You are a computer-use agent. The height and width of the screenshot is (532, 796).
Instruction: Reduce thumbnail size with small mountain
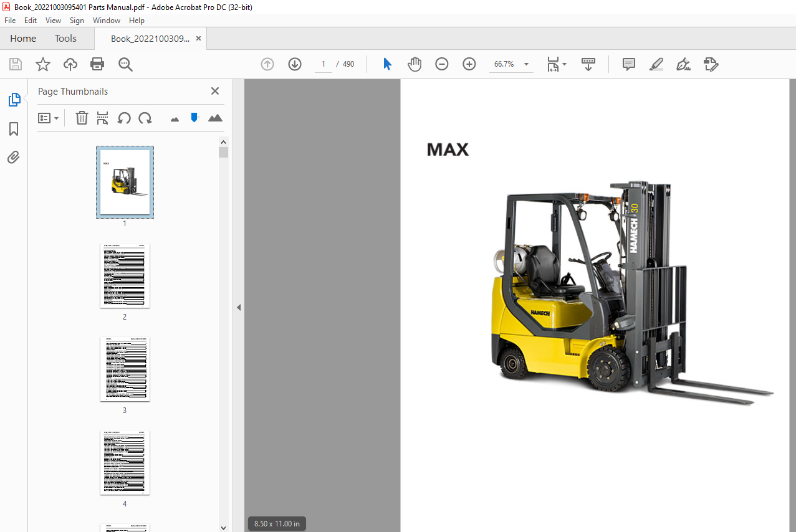click(x=175, y=118)
